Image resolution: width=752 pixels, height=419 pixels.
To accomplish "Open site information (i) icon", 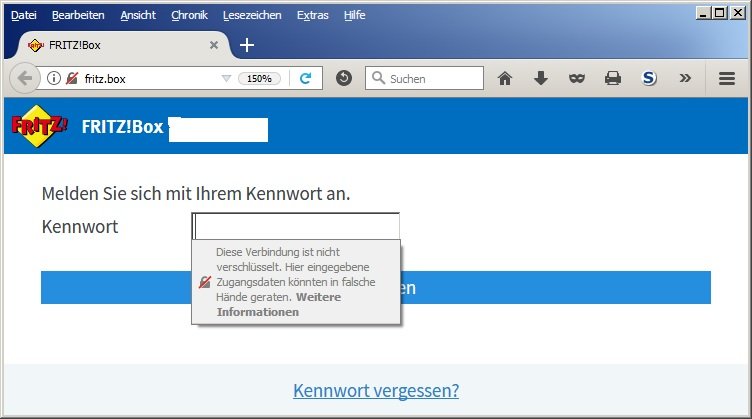I will (54, 78).
